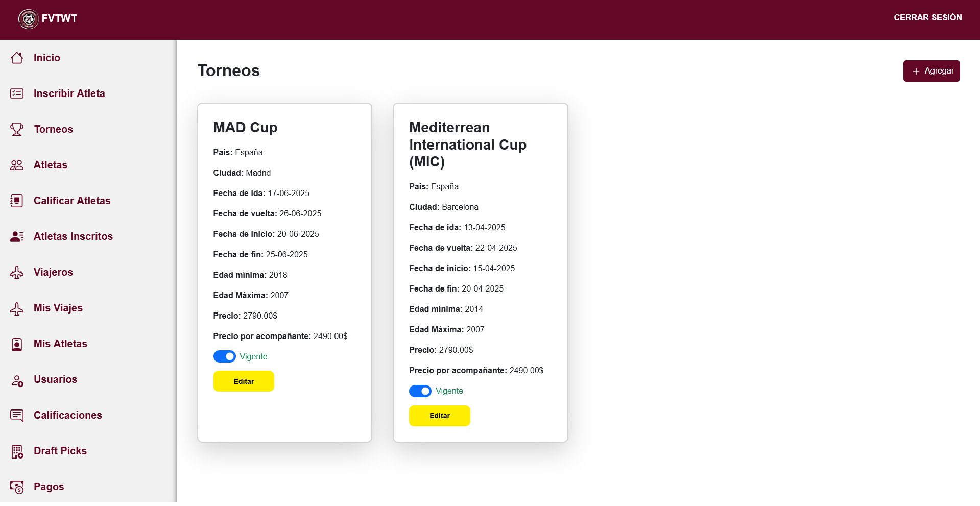The height and width of the screenshot is (506, 980).
Task: Click the Draft Picks grid icon
Action: point(17,452)
